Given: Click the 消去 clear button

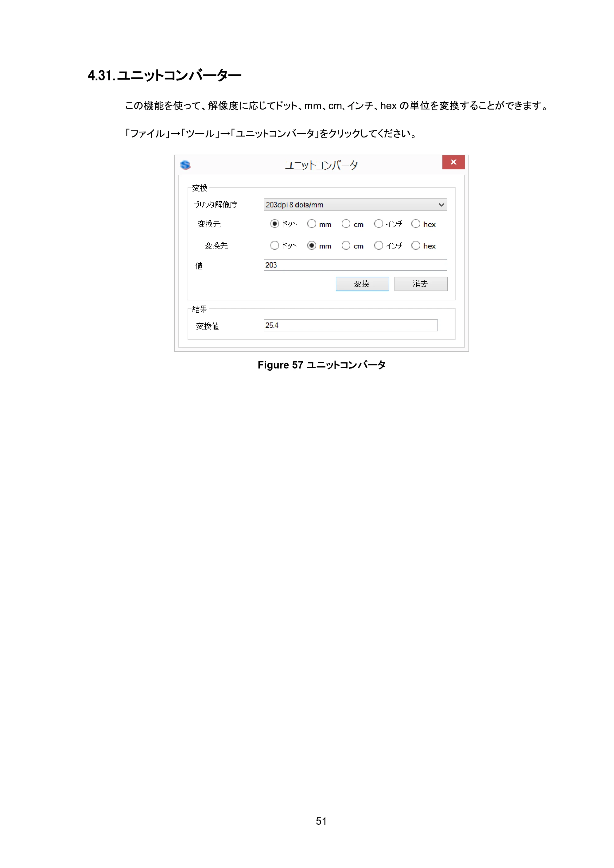Looking at the screenshot, I should 421,284.
